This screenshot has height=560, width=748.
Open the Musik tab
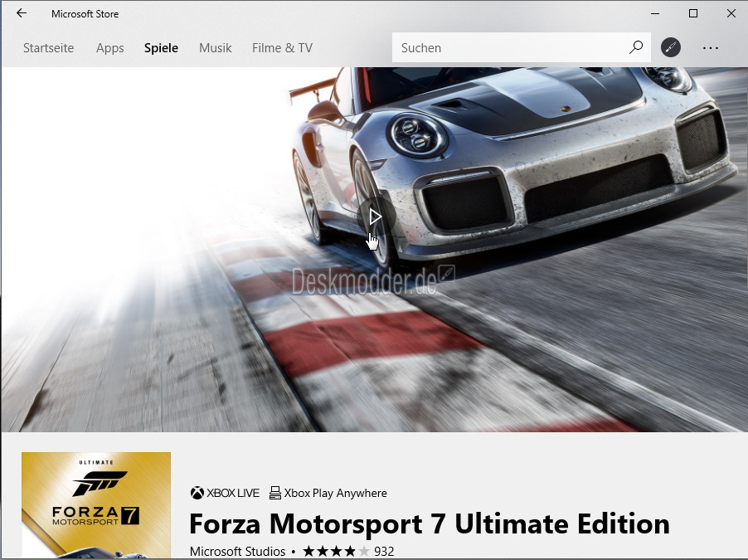coord(215,48)
